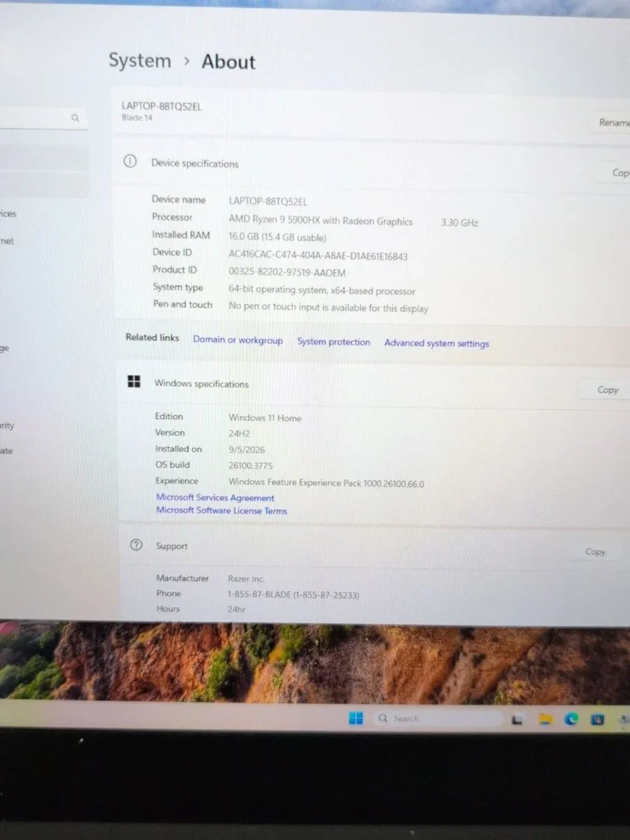Select the AMD Ryzen 9 5900HX processor text

click(321, 220)
